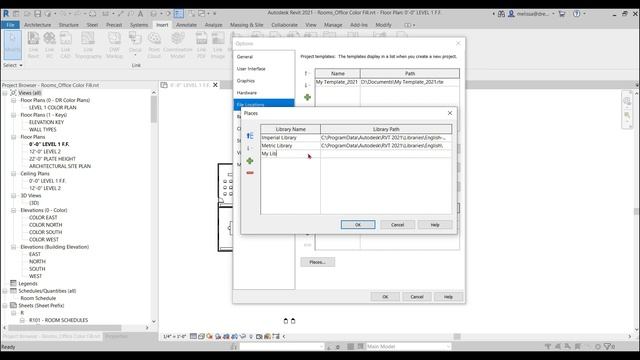Open LEVEL 1 COLOR PLAN view
Image resolution: width=640 pixels, height=360 pixels.
click(x=53, y=108)
